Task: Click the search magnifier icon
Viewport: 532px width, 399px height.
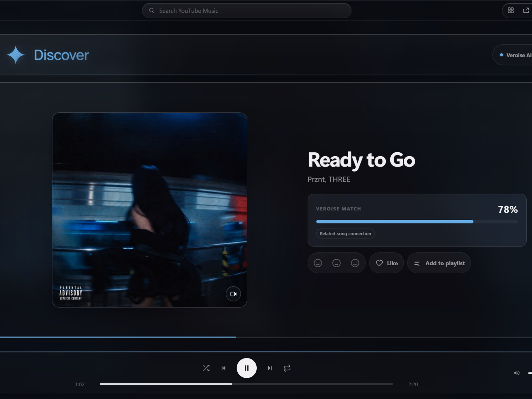Action: click(x=152, y=11)
